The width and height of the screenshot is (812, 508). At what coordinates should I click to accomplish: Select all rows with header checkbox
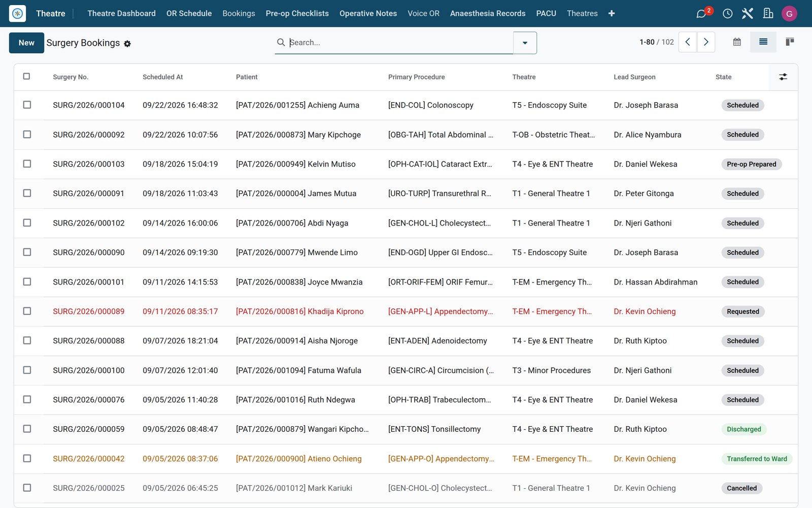27,76
